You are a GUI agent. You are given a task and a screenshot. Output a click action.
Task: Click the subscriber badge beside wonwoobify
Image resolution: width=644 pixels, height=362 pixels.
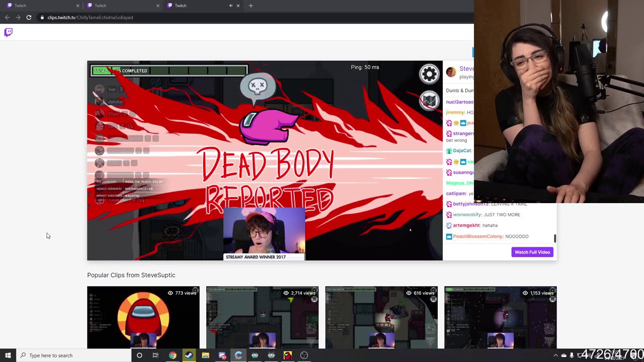[449, 215]
